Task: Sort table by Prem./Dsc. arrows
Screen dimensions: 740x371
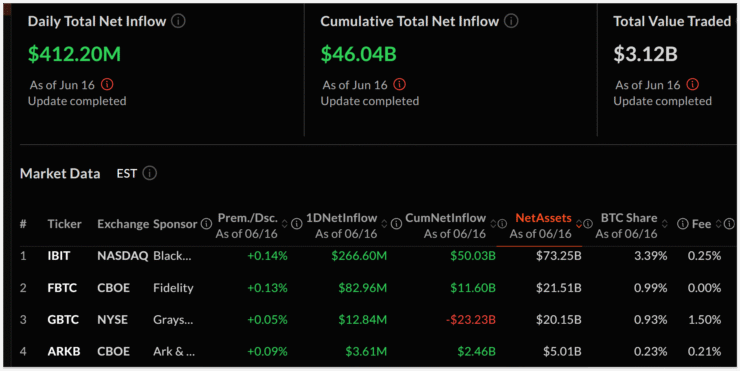Action: pos(285,224)
